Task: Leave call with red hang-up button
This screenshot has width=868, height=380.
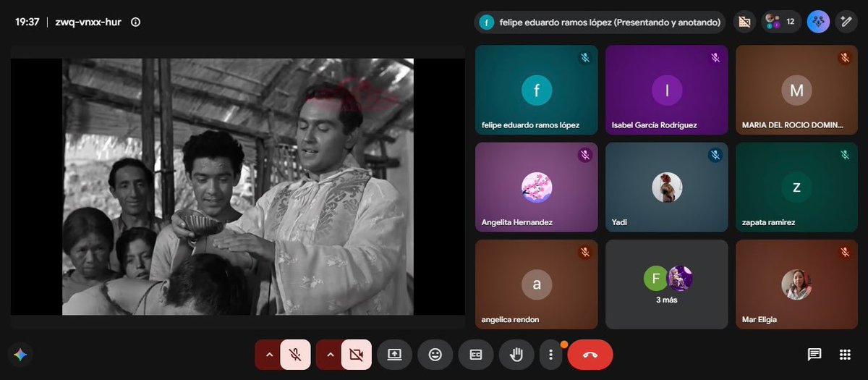Action: coord(590,355)
